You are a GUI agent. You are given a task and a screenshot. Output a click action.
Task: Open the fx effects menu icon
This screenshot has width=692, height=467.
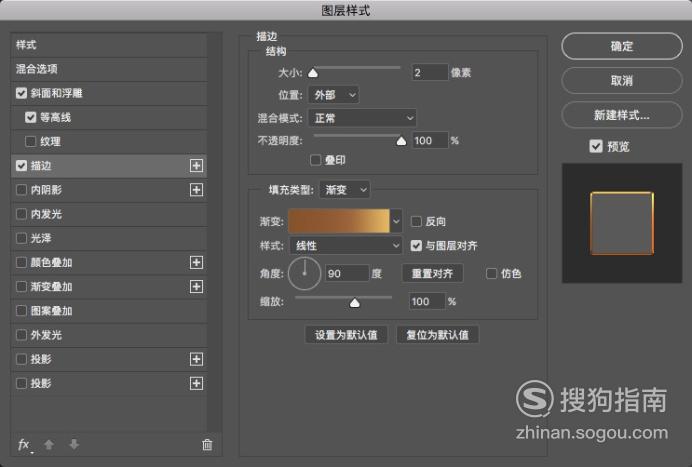pos(24,444)
